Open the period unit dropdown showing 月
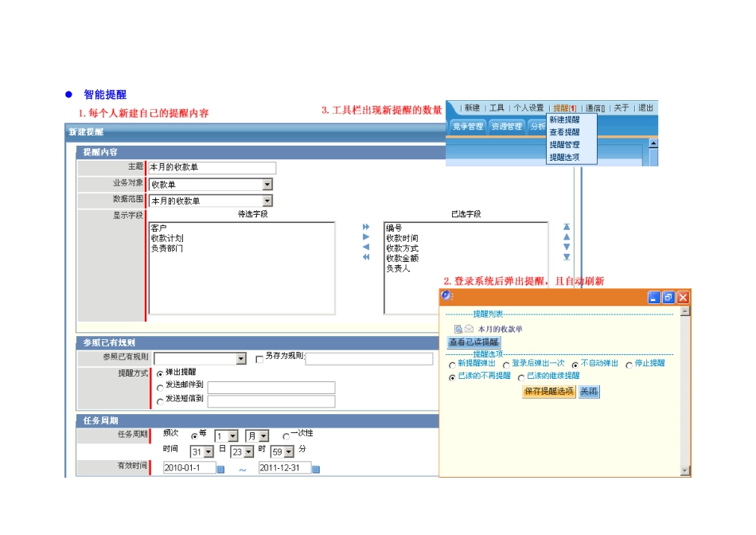Viewport: 756px width, 535px height. point(263,436)
